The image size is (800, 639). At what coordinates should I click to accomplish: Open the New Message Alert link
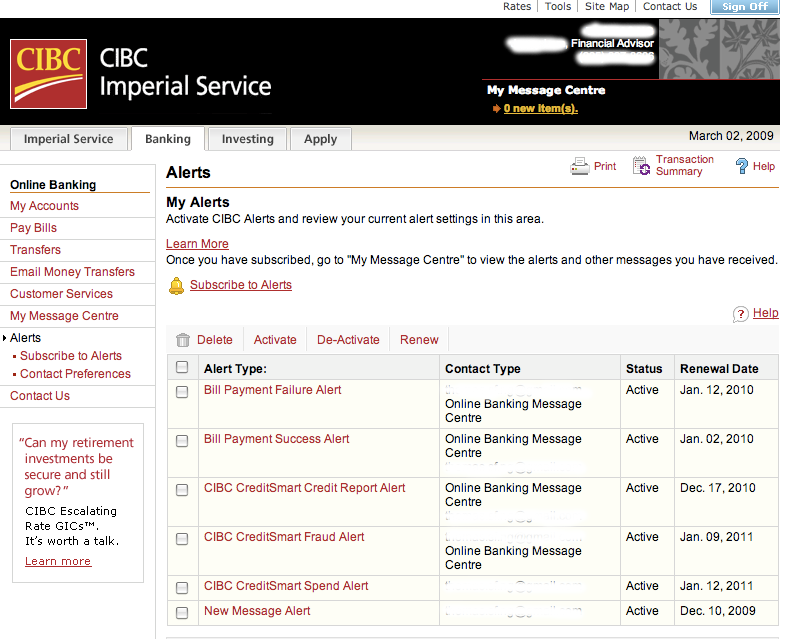pos(257,611)
